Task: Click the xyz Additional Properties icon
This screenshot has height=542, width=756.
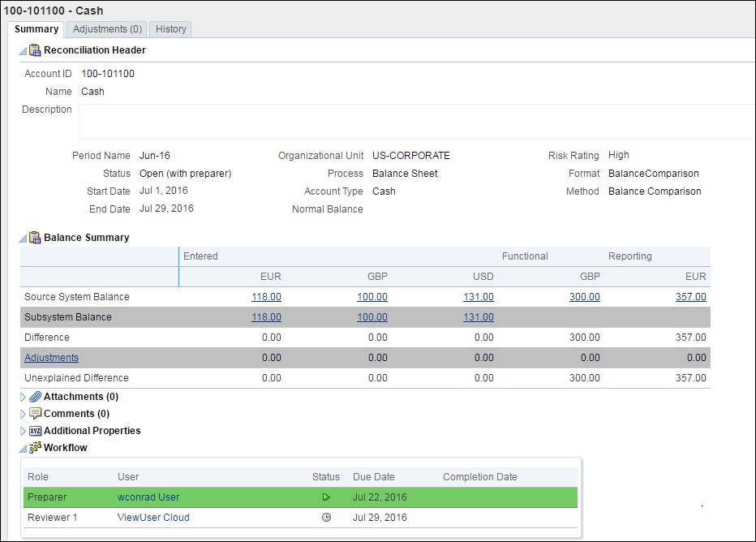Action: (x=34, y=430)
